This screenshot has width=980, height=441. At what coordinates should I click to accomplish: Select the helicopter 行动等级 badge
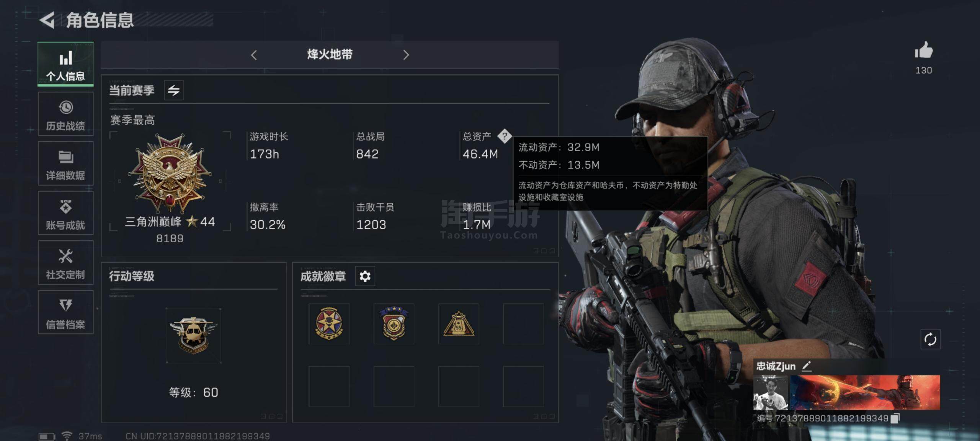pos(193,335)
